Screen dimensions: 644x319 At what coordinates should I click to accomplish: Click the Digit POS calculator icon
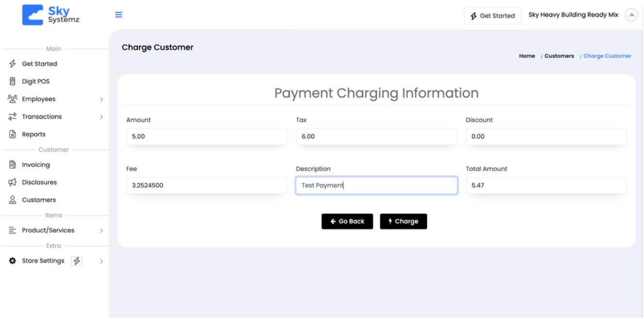point(13,81)
